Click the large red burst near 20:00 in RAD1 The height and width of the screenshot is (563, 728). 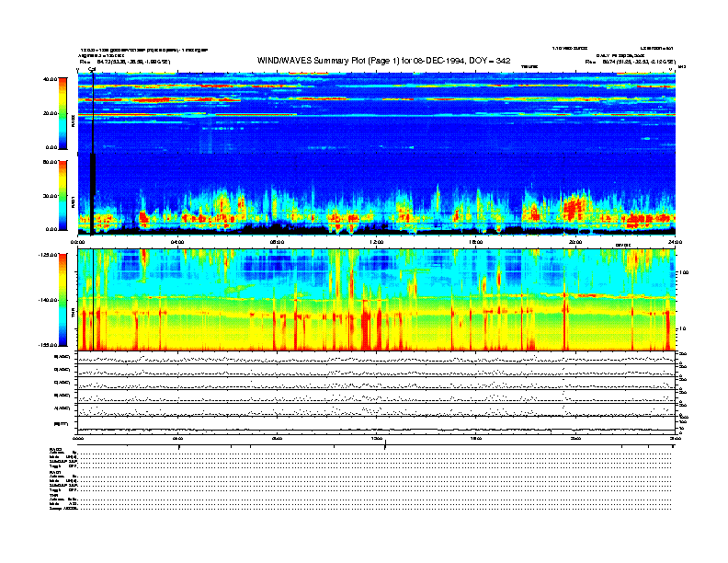[x=574, y=208]
